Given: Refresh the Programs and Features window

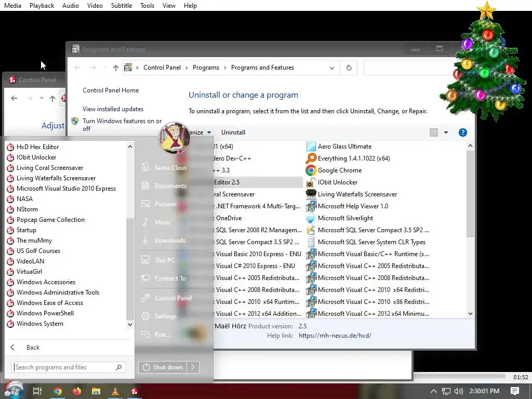Looking at the screenshot, I should tap(349, 68).
